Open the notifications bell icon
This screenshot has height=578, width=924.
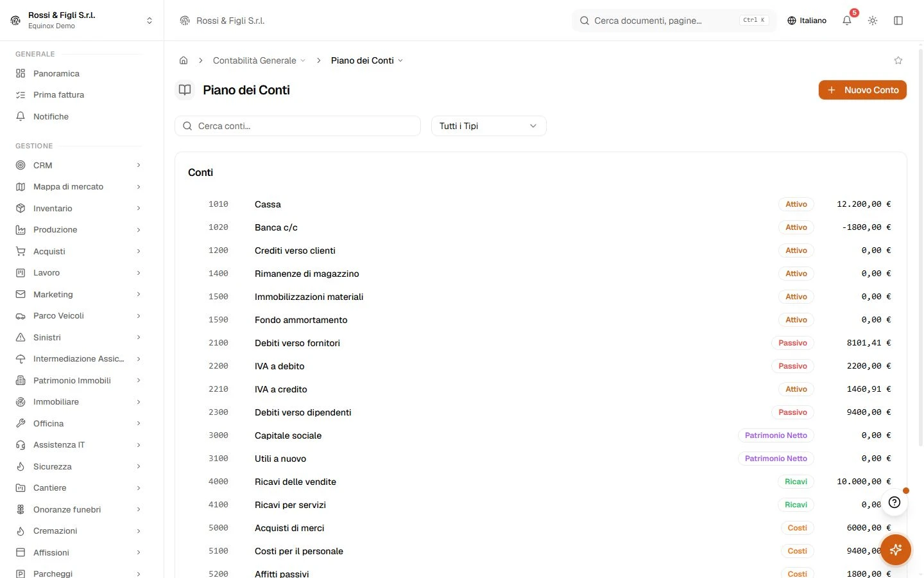point(847,21)
